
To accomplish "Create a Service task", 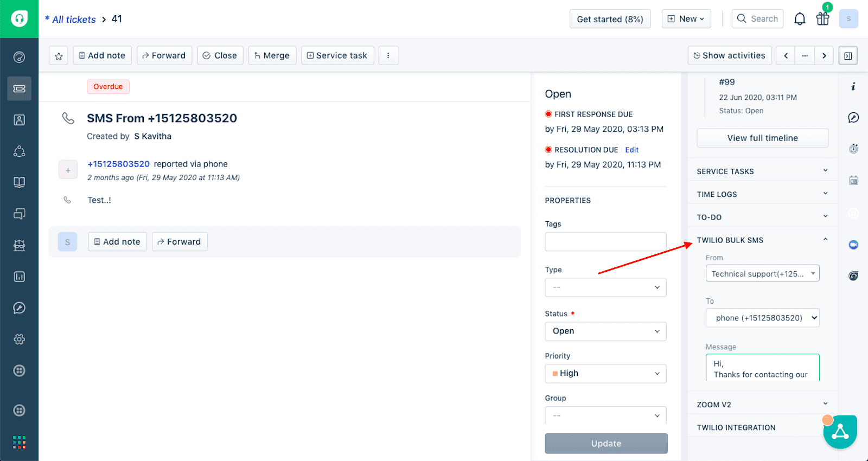I will click(x=337, y=56).
